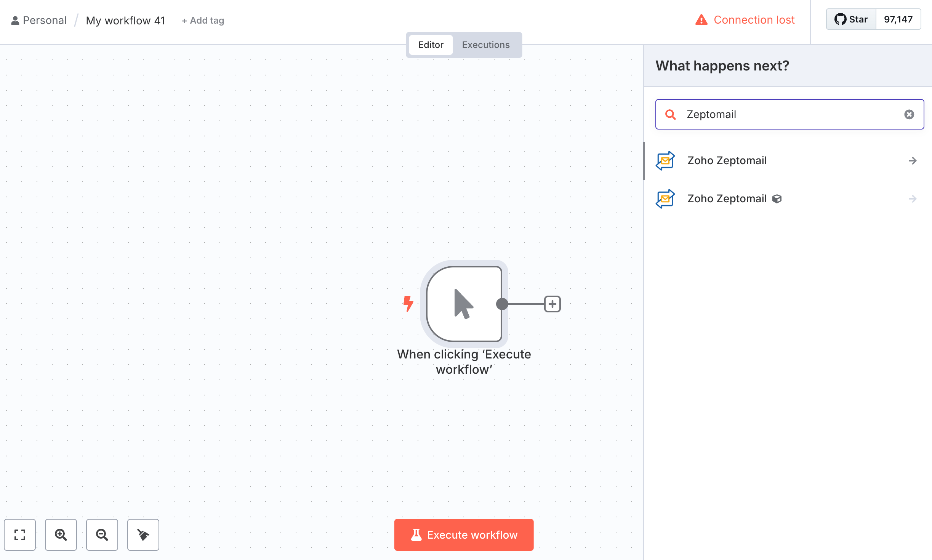Switch to the Executions tab
Viewport: 932px width, 560px height.
pos(485,45)
